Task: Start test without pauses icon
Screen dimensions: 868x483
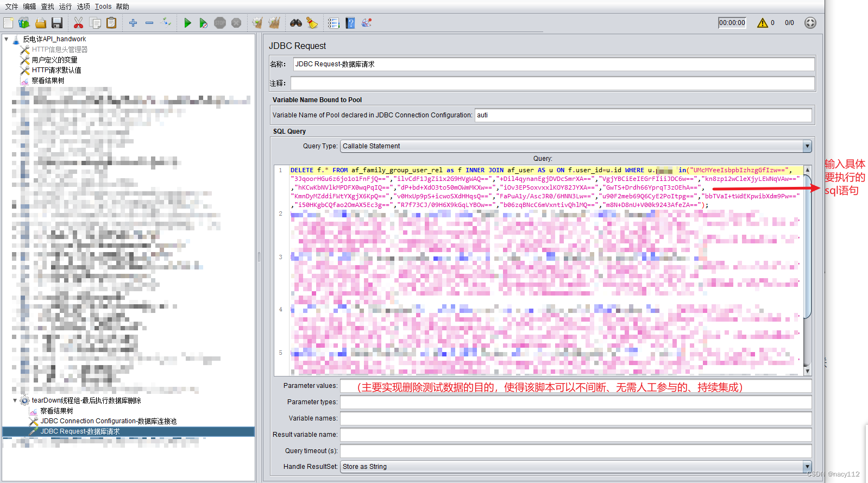Action: (204, 23)
